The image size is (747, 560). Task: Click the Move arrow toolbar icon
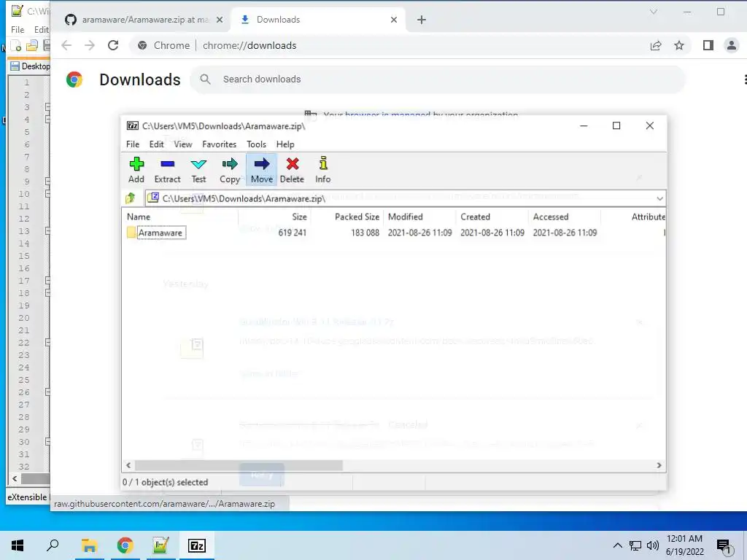(x=262, y=170)
